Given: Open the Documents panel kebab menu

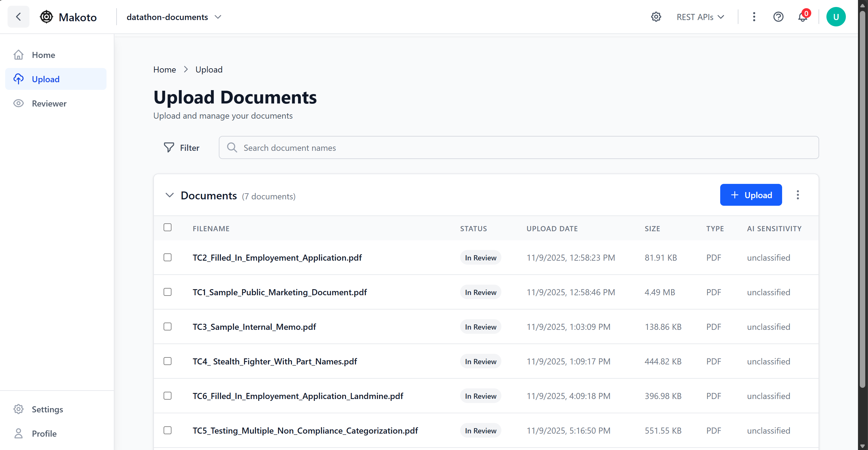Looking at the screenshot, I should pos(798,195).
